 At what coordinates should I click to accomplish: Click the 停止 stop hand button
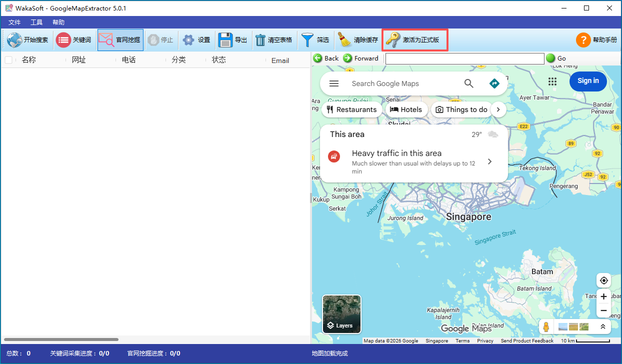click(x=160, y=40)
